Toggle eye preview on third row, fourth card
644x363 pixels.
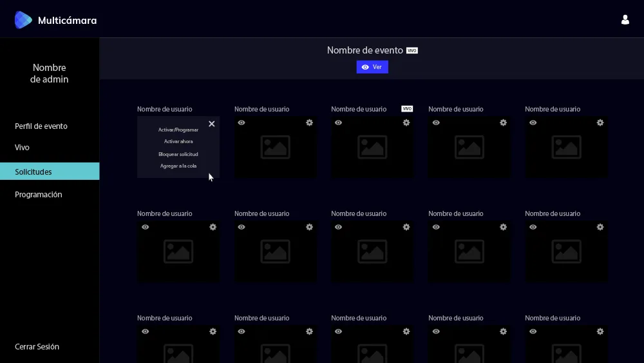[436, 331]
